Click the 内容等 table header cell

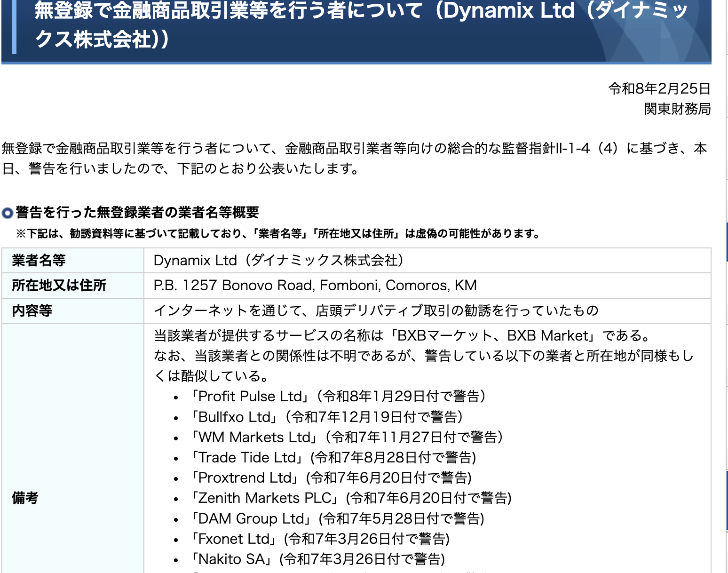pyautogui.click(x=32, y=310)
